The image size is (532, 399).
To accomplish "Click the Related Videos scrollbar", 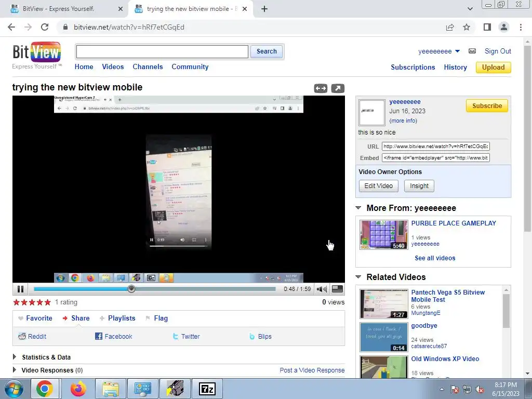I will tap(506, 311).
